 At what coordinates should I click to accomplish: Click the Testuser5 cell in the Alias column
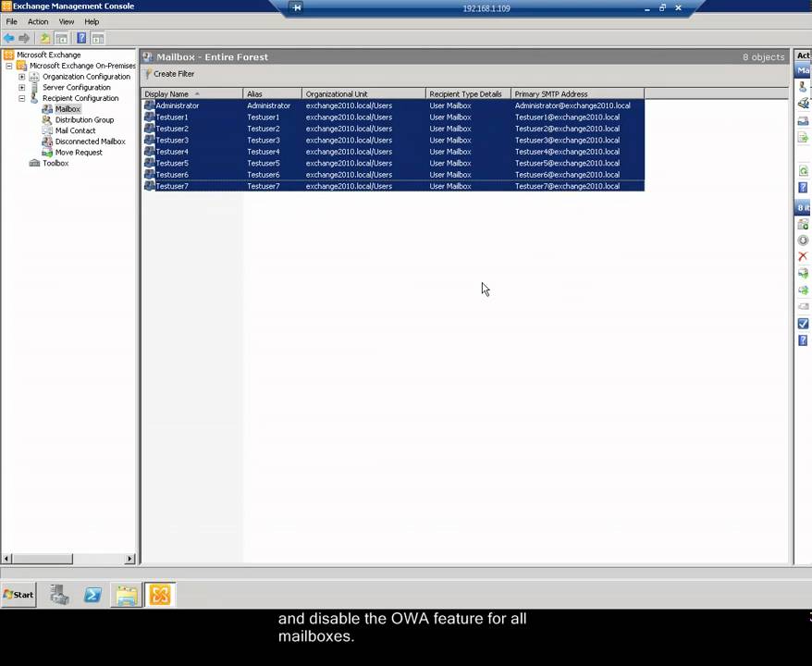click(263, 163)
